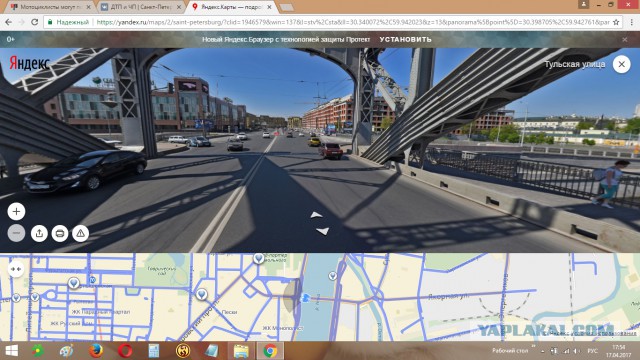Click the blue map pin near Пески

(x=201, y=294)
